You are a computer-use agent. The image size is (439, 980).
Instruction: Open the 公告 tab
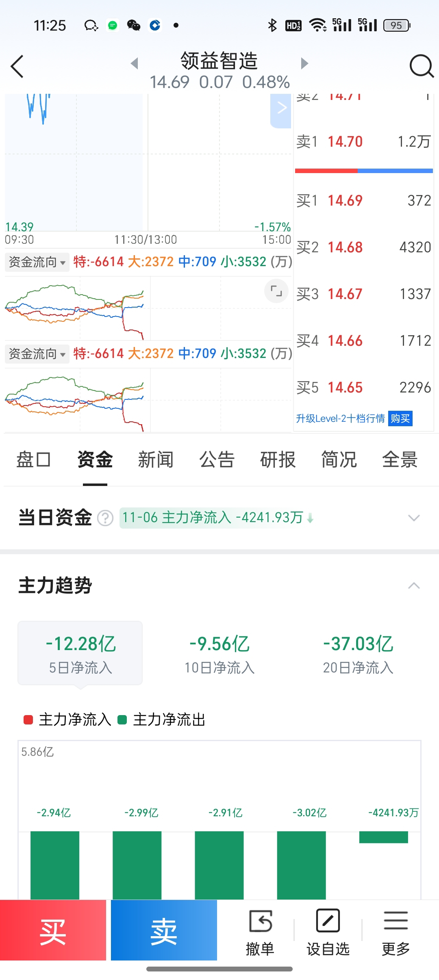(217, 460)
